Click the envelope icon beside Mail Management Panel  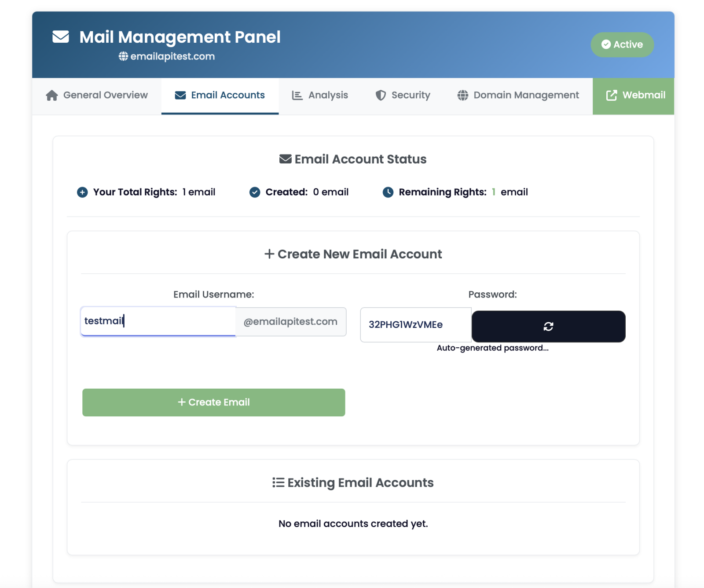(x=61, y=37)
